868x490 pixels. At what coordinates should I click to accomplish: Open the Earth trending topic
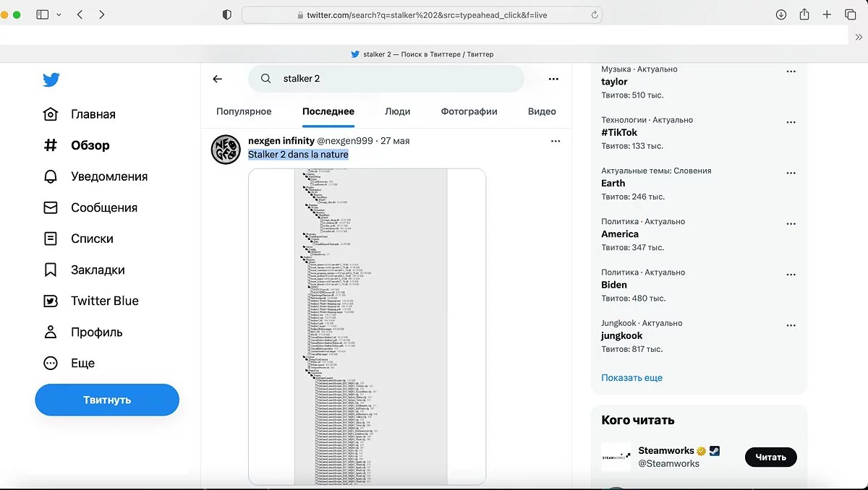point(613,183)
